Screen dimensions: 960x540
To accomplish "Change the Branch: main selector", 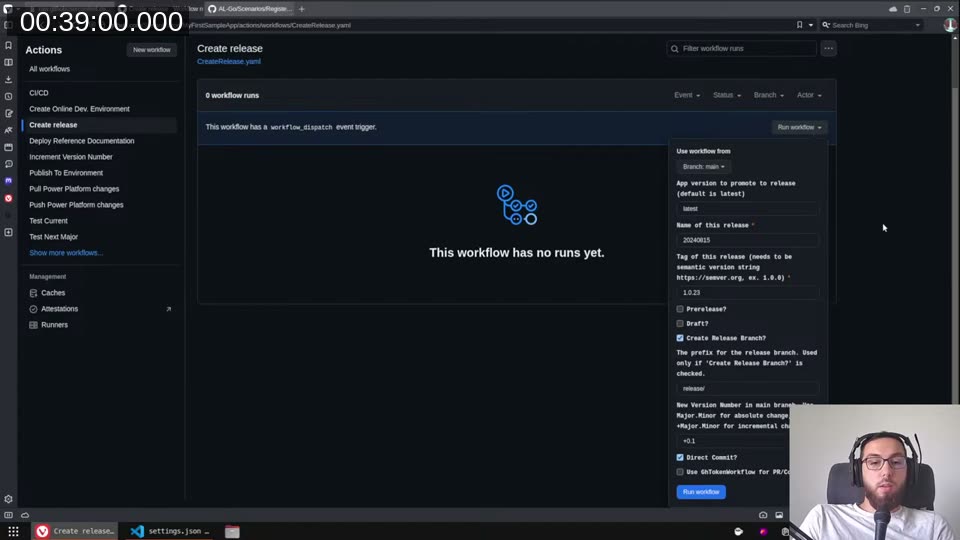I will coord(703,167).
